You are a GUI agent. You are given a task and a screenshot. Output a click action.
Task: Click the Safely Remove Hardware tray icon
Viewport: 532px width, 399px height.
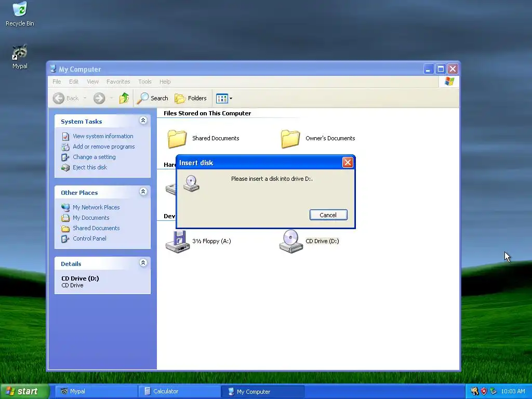[493, 391]
